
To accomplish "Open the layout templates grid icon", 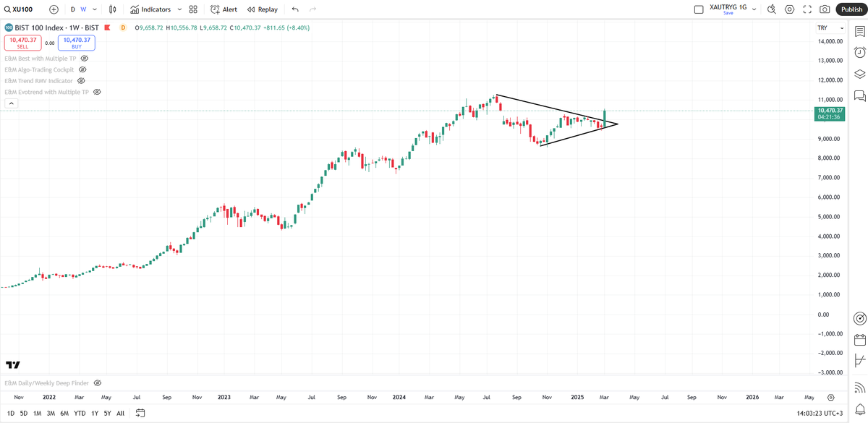I will (193, 9).
